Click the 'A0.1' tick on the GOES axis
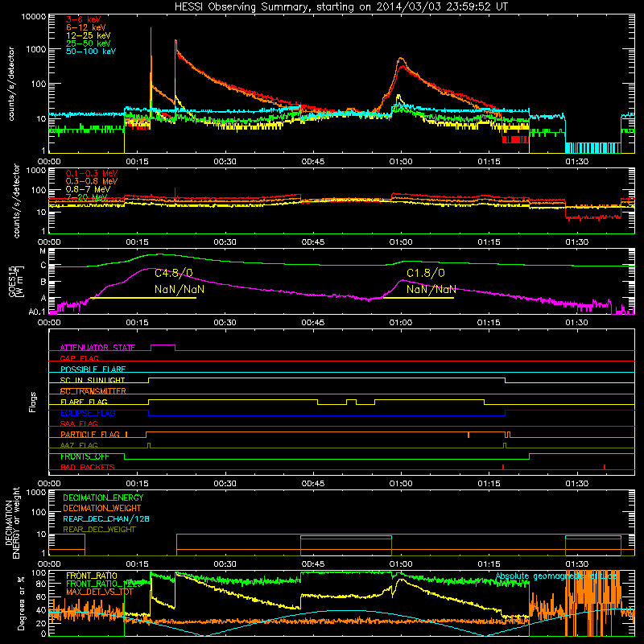The image size is (644, 644). coord(37,312)
